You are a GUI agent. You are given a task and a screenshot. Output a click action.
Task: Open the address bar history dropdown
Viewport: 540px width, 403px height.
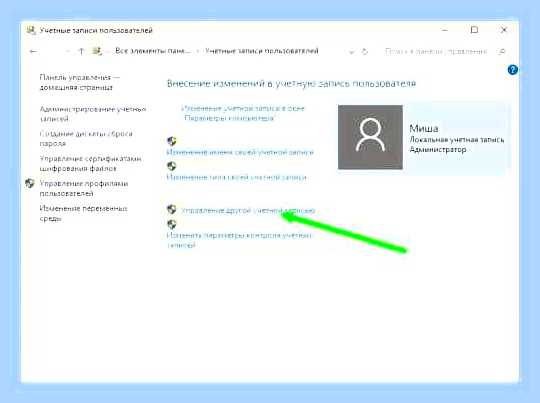[x=352, y=52]
